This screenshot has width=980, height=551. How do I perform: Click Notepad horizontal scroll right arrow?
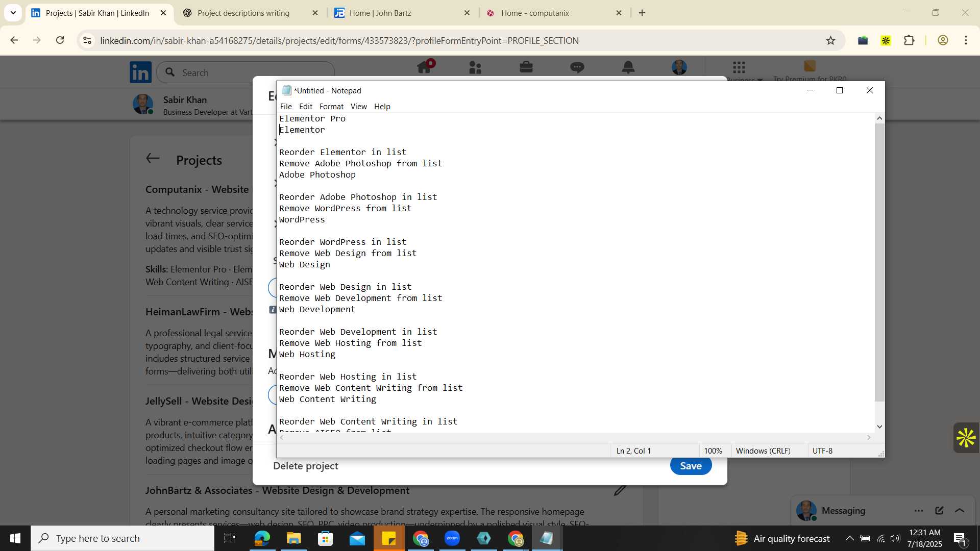coord(869,438)
